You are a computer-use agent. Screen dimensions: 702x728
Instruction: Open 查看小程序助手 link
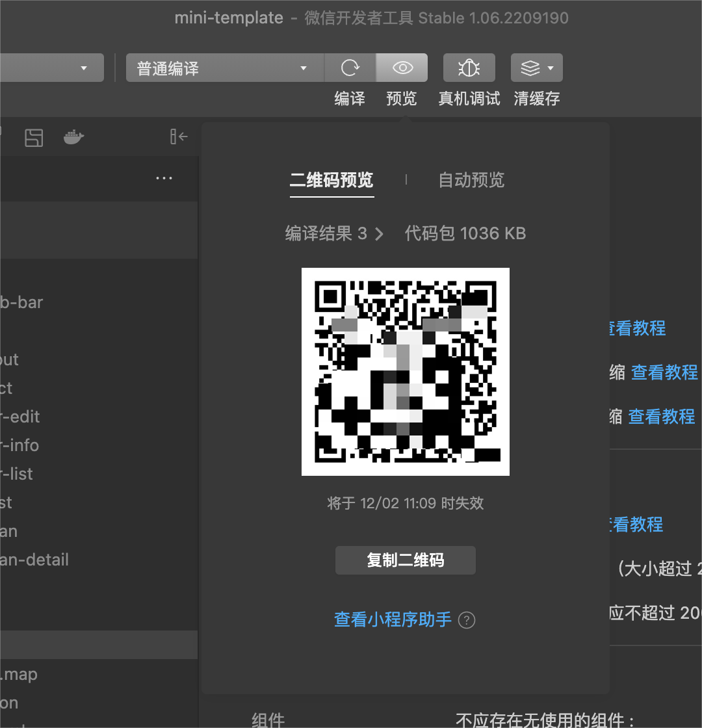pyautogui.click(x=393, y=620)
